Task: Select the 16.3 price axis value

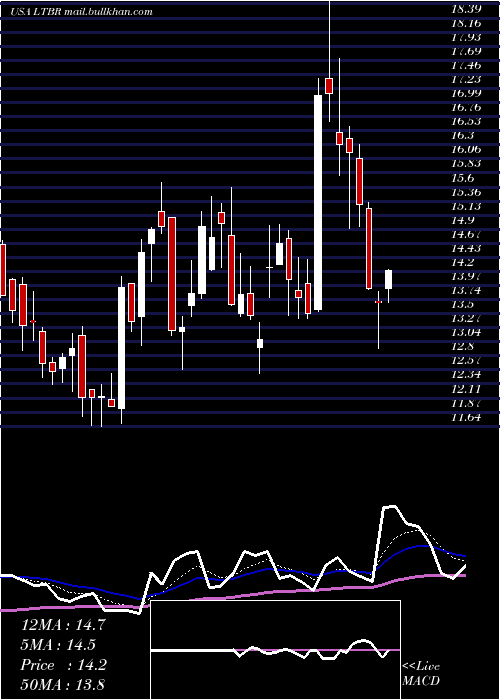Action: click(x=463, y=136)
